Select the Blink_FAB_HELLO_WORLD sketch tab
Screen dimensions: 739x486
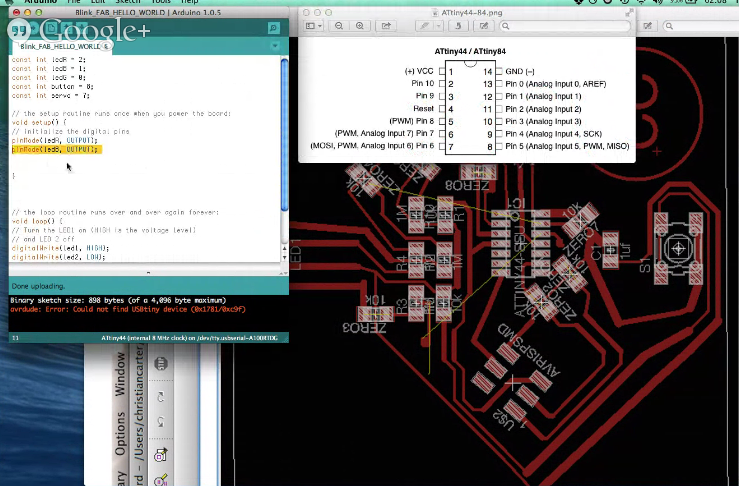point(60,46)
